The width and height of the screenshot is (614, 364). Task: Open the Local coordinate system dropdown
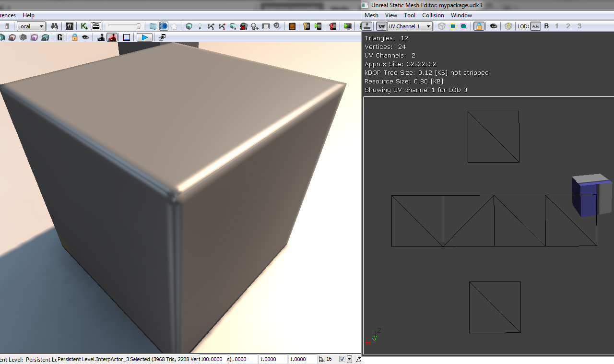[x=31, y=26]
